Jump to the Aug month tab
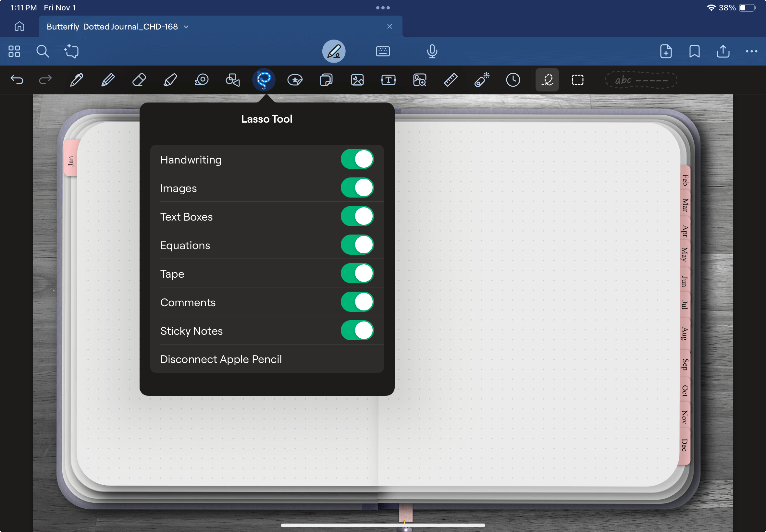The image size is (766, 532). pos(684,334)
